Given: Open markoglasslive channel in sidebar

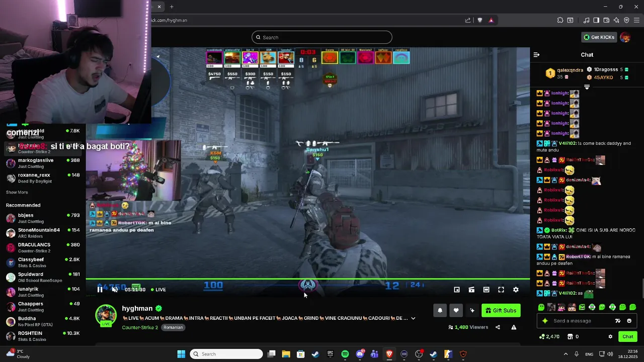Looking at the screenshot, I should 43,163.
